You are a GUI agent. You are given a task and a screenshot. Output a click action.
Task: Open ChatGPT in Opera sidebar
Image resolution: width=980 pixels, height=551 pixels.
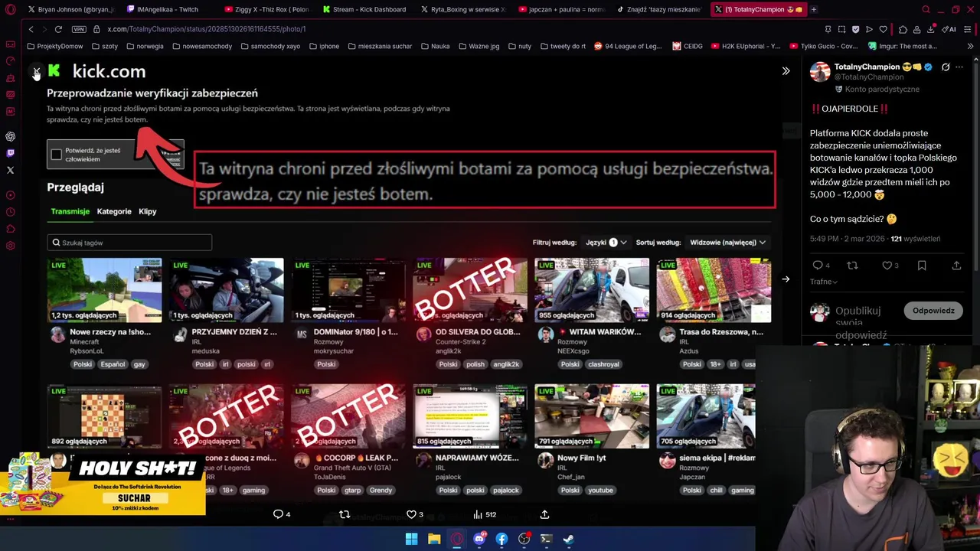10,136
